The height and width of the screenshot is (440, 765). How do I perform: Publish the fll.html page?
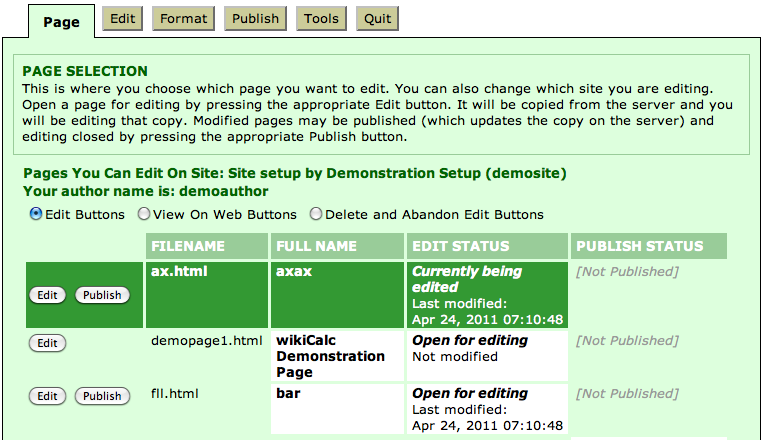pos(102,396)
